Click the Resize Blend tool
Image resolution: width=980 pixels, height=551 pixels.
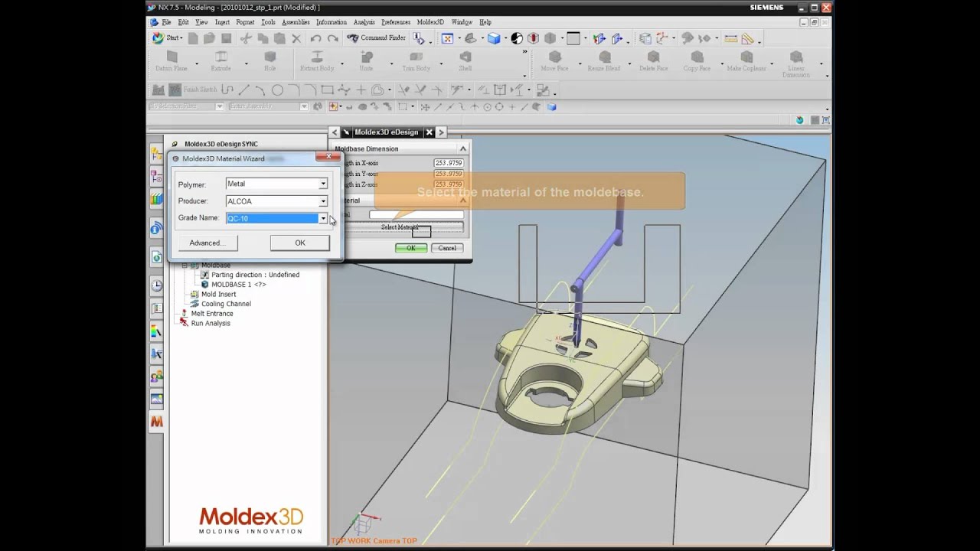(x=604, y=61)
